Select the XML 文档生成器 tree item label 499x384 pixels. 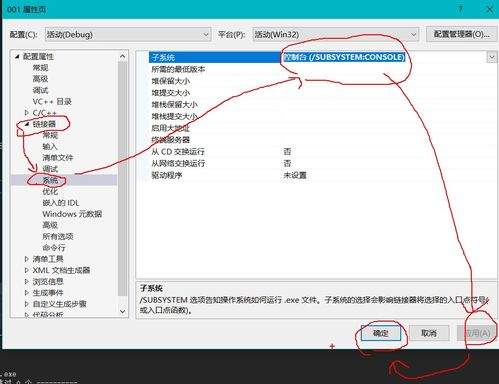(x=61, y=270)
